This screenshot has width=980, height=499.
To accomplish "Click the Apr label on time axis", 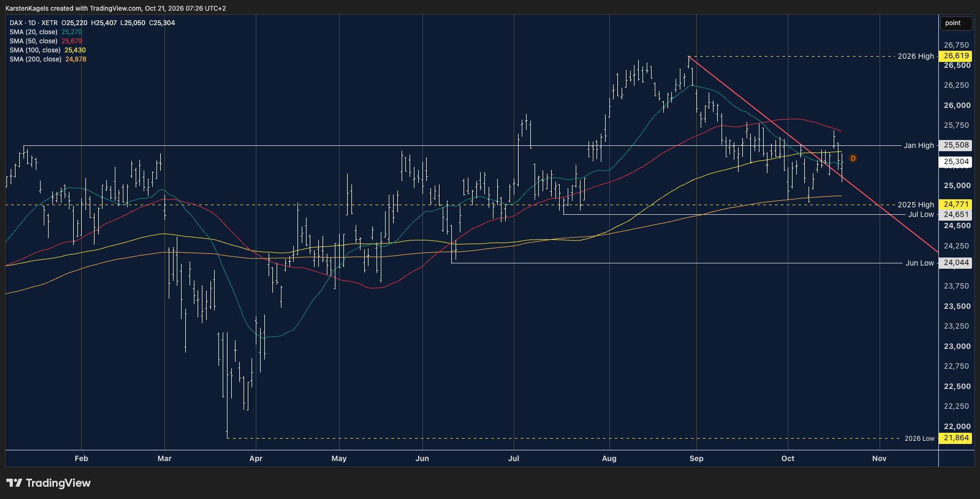I will click(256, 458).
